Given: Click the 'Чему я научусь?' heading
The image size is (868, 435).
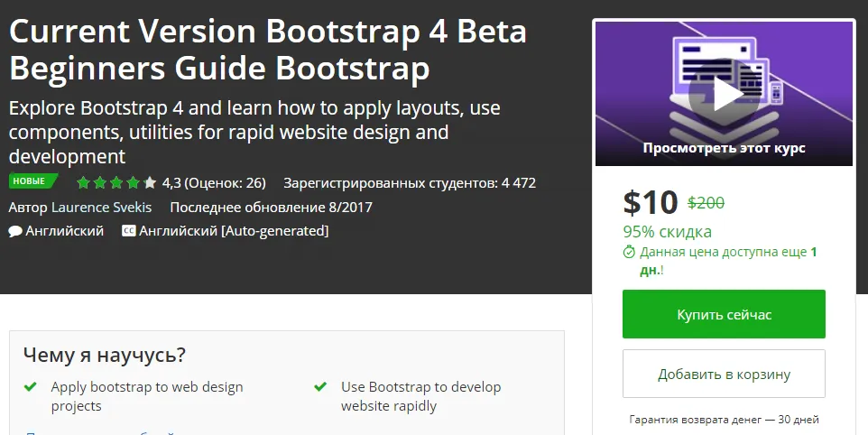Looking at the screenshot, I should 105,355.
